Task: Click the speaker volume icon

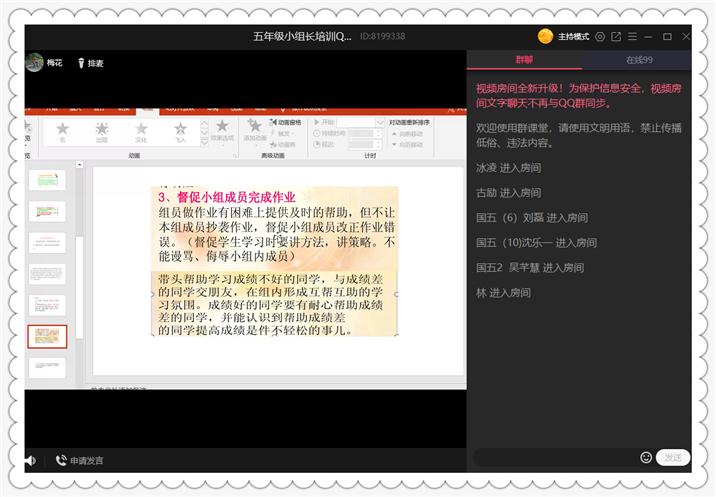Action: click(x=30, y=460)
